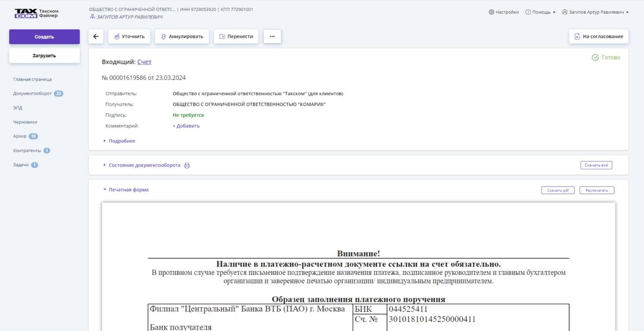Click the 10 badge next to Архив

click(x=34, y=136)
